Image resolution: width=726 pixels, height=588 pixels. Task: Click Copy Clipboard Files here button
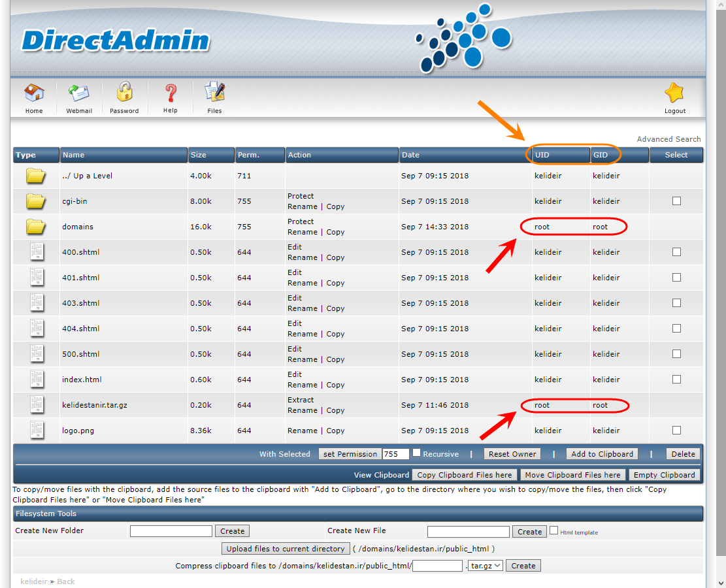point(465,475)
